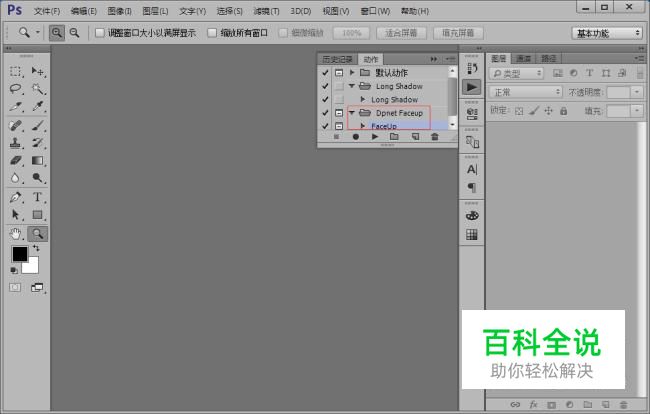
Task: Select the Hand tool
Action: (x=15, y=234)
